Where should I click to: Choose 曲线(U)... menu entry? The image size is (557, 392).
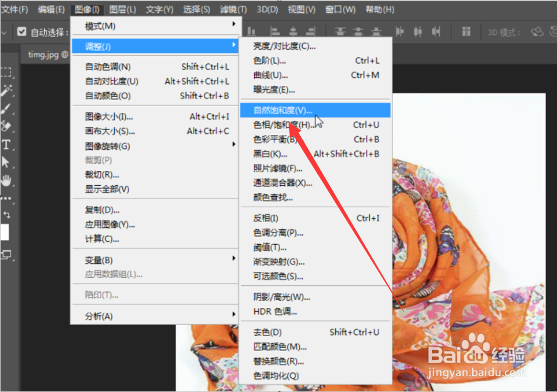point(315,75)
